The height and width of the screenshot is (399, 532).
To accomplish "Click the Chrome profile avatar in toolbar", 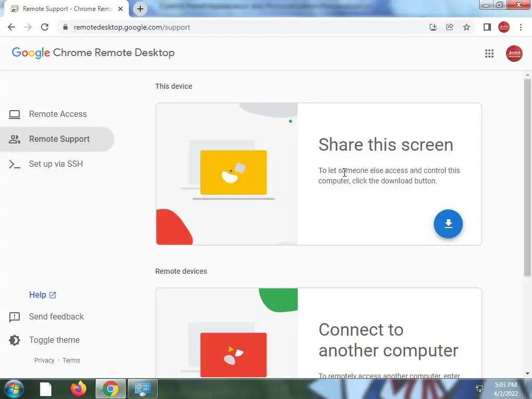I will point(504,27).
